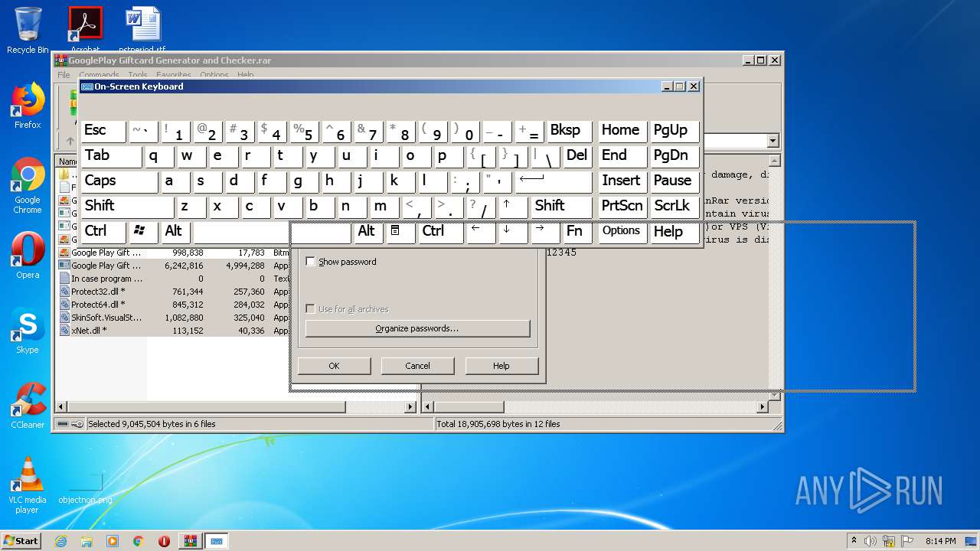The height and width of the screenshot is (551, 980).
Task: Click Chrome icon in taskbar
Action: pyautogui.click(x=138, y=541)
